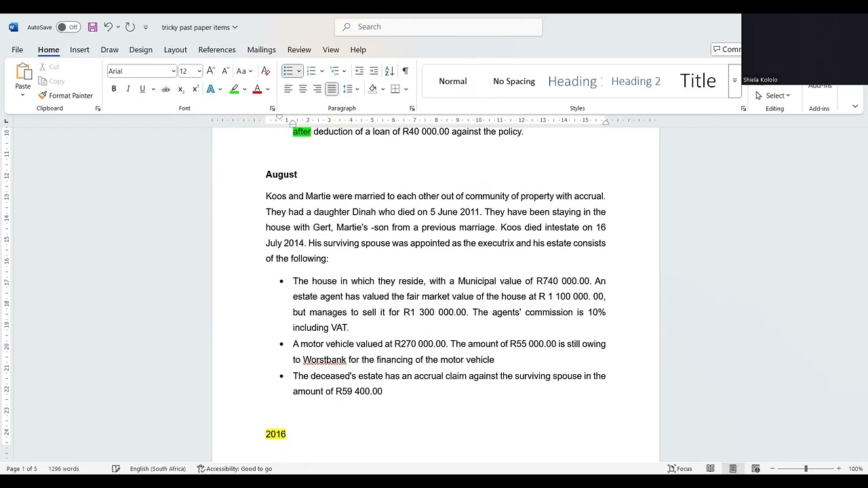Apply green text highlight color
This screenshot has width=868, height=488.
(x=234, y=89)
